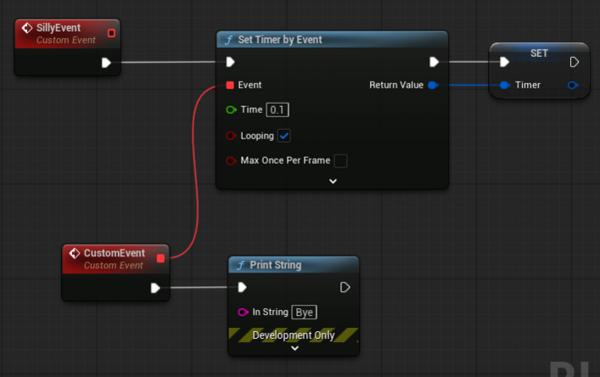
Task: Click the Development Only banner
Action: 293,335
